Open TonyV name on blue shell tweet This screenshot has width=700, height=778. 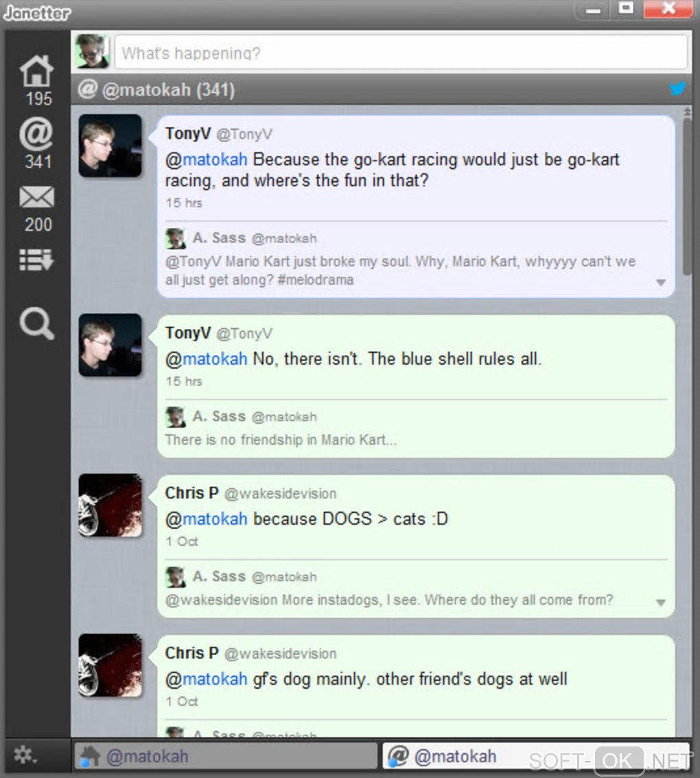[188, 333]
